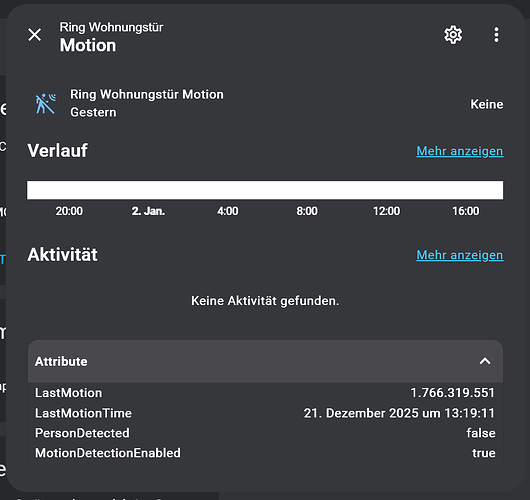The width and height of the screenshot is (530, 500).
Task: Click the MotionDetectionEnabled true value
Action: [484, 453]
